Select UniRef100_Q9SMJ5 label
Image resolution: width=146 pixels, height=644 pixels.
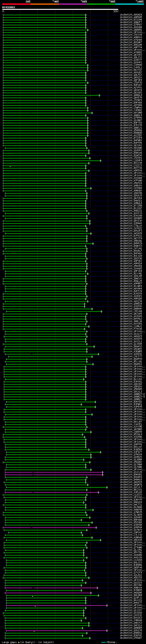pos(131,196)
